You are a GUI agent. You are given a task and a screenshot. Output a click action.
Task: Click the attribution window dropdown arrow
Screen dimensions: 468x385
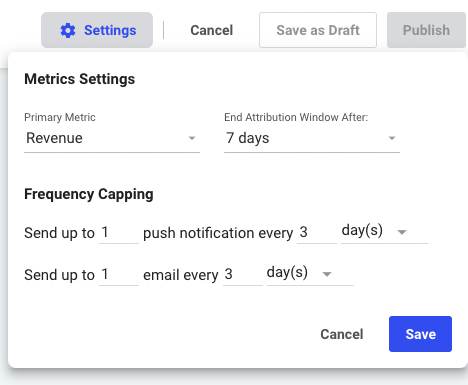392,138
